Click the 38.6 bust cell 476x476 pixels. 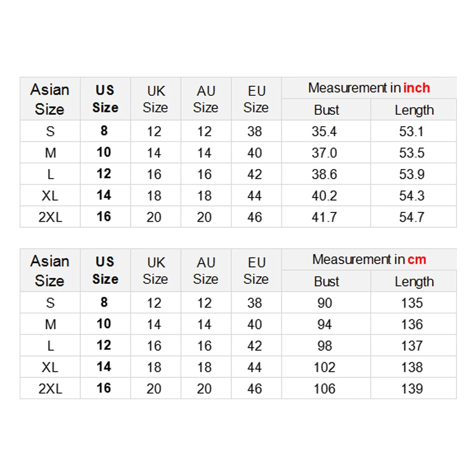(325, 174)
